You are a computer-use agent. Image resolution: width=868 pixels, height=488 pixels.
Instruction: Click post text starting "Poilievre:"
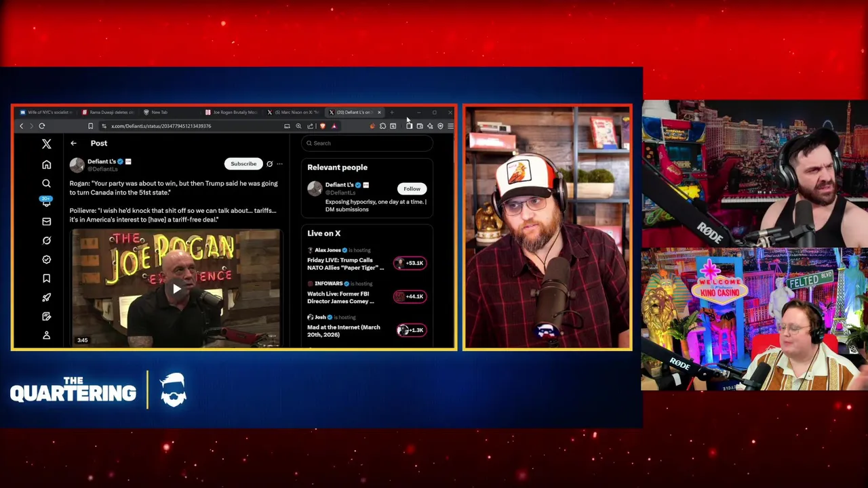172,215
